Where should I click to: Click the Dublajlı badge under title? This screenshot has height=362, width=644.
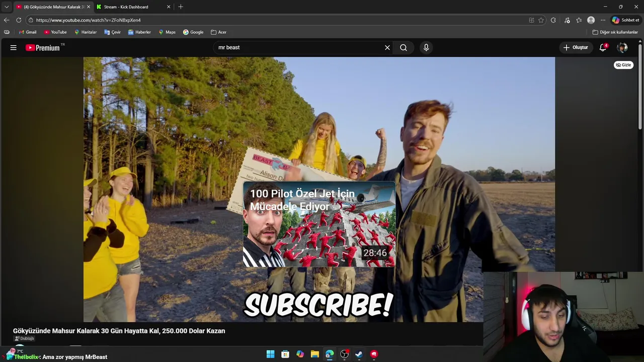[24, 338]
